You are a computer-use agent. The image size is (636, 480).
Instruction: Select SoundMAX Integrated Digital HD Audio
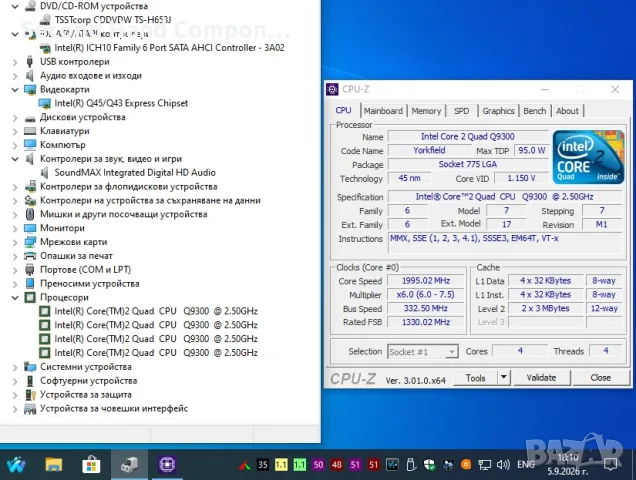pyautogui.click(x=135, y=173)
